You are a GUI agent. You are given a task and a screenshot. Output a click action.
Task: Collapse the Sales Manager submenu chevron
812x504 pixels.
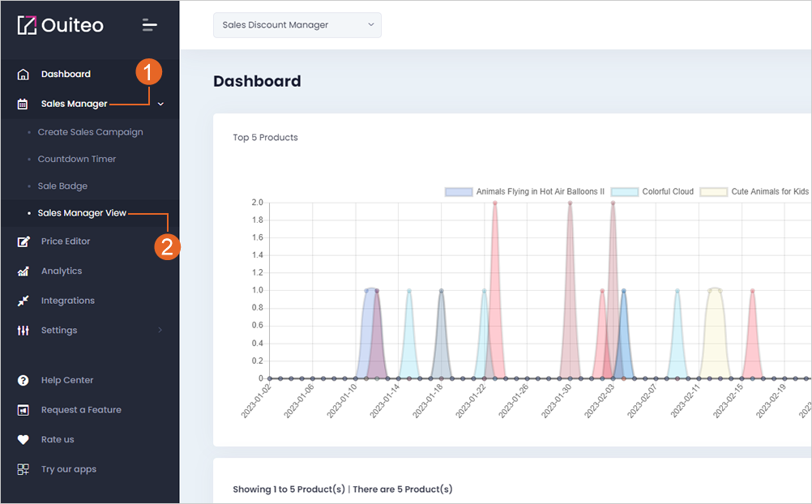pyautogui.click(x=160, y=104)
